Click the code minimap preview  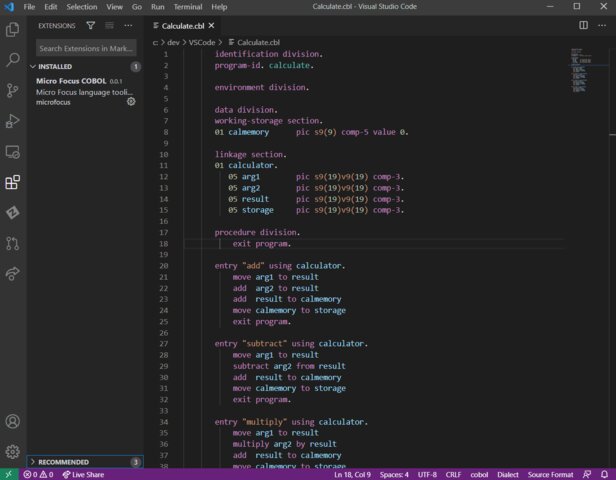click(x=581, y=71)
